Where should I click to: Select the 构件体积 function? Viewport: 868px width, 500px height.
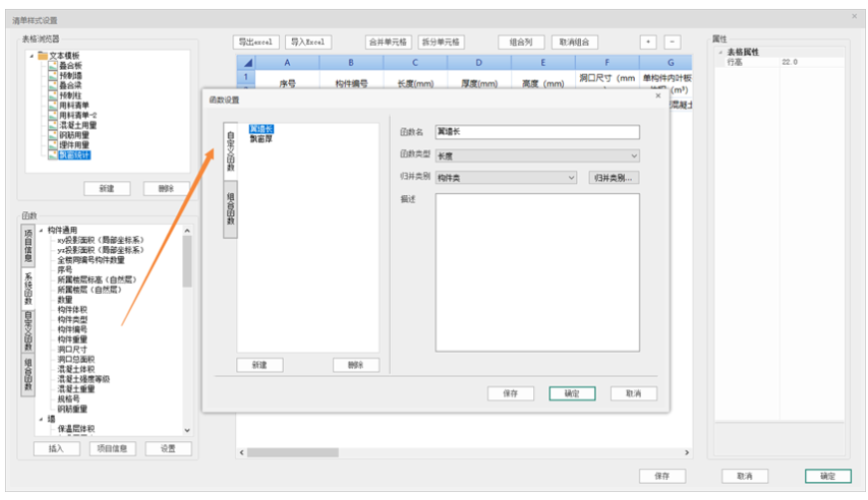tap(73, 310)
